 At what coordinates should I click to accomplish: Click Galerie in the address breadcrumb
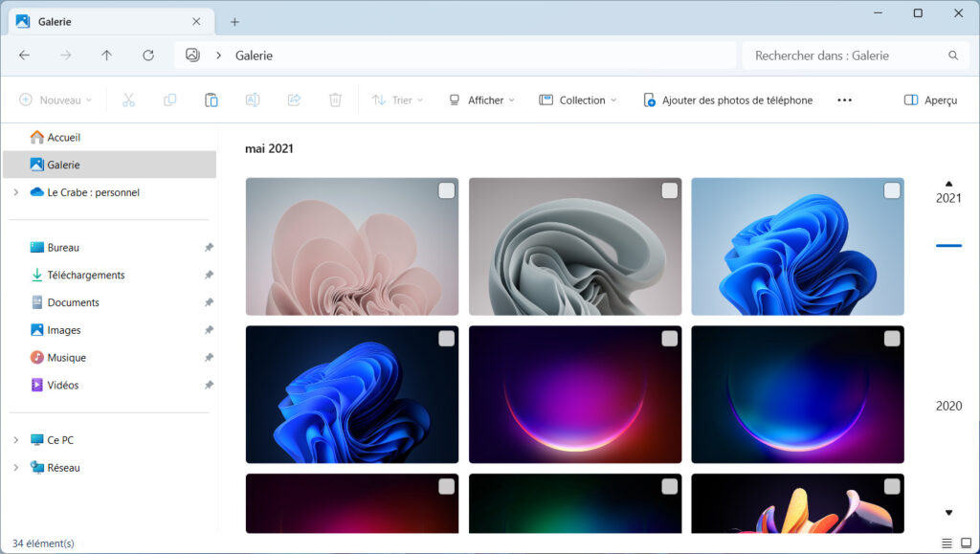click(254, 55)
